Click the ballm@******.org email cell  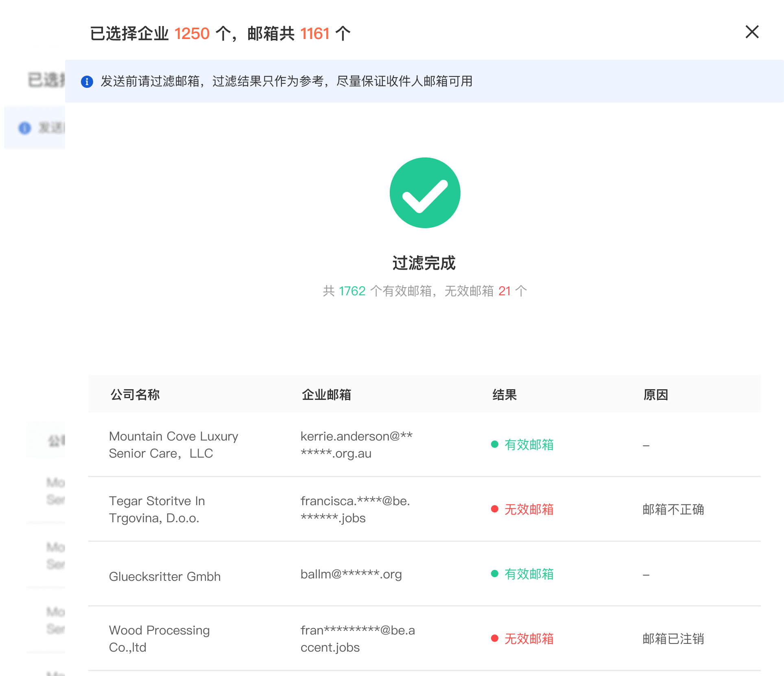click(351, 574)
